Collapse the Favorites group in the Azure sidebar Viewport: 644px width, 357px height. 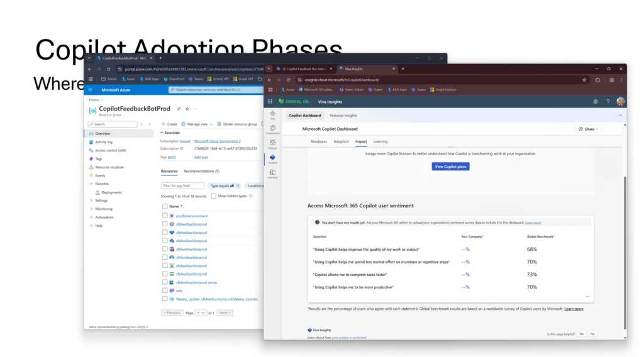pos(91,184)
